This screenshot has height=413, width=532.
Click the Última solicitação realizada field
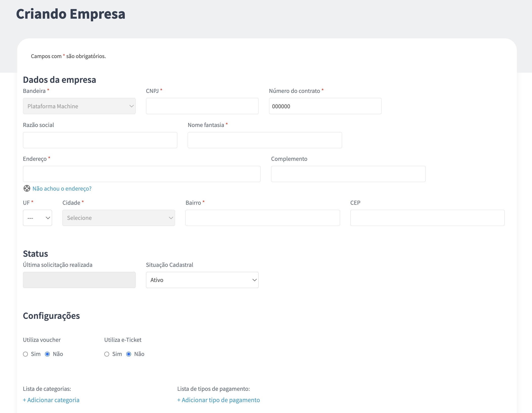pyautogui.click(x=79, y=280)
